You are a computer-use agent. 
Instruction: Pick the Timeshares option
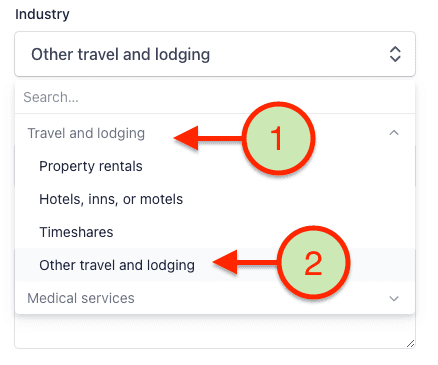click(x=76, y=232)
